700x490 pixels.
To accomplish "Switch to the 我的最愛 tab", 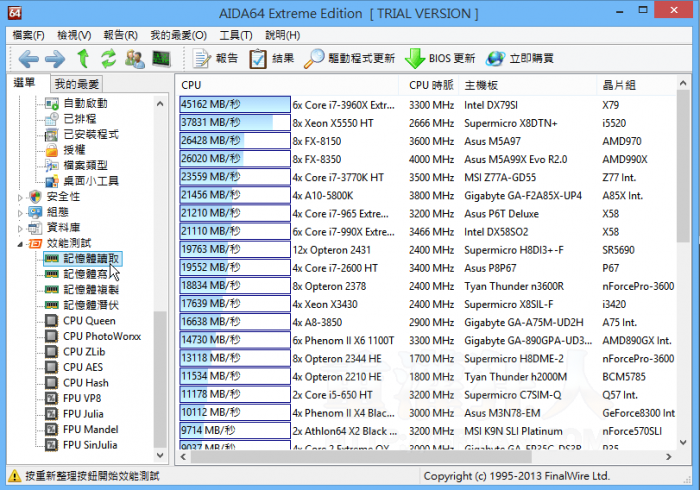I will pos(76,84).
